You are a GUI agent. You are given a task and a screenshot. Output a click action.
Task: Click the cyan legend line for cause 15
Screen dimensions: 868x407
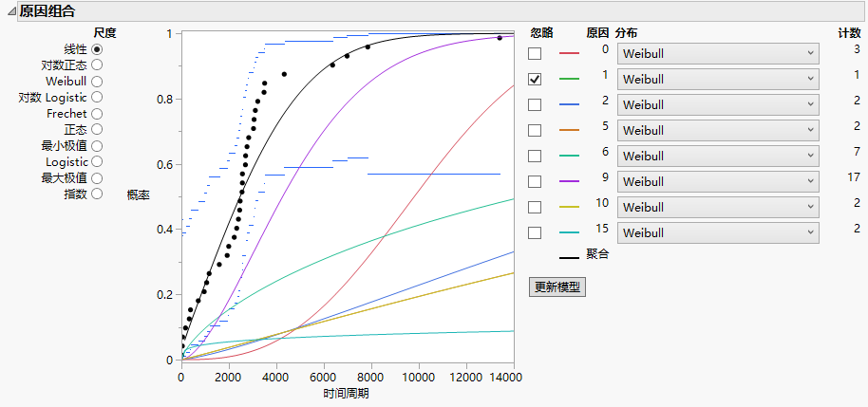click(570, 232)
